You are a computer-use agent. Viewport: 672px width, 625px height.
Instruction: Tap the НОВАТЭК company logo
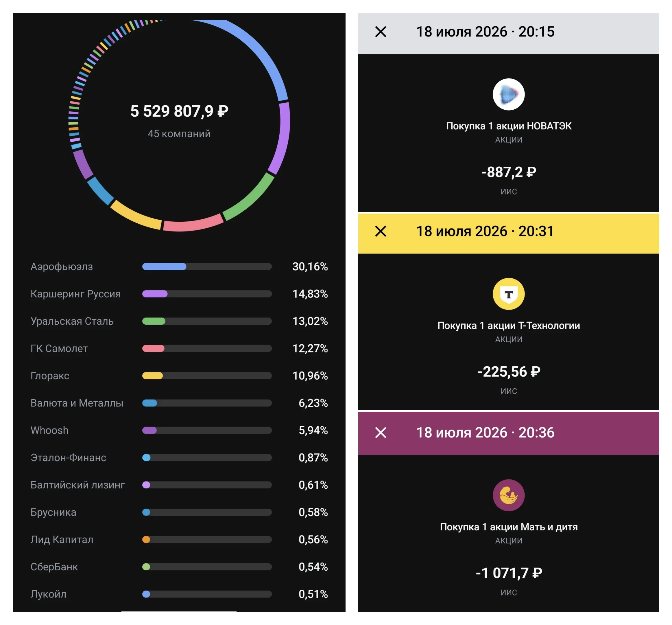508,94
